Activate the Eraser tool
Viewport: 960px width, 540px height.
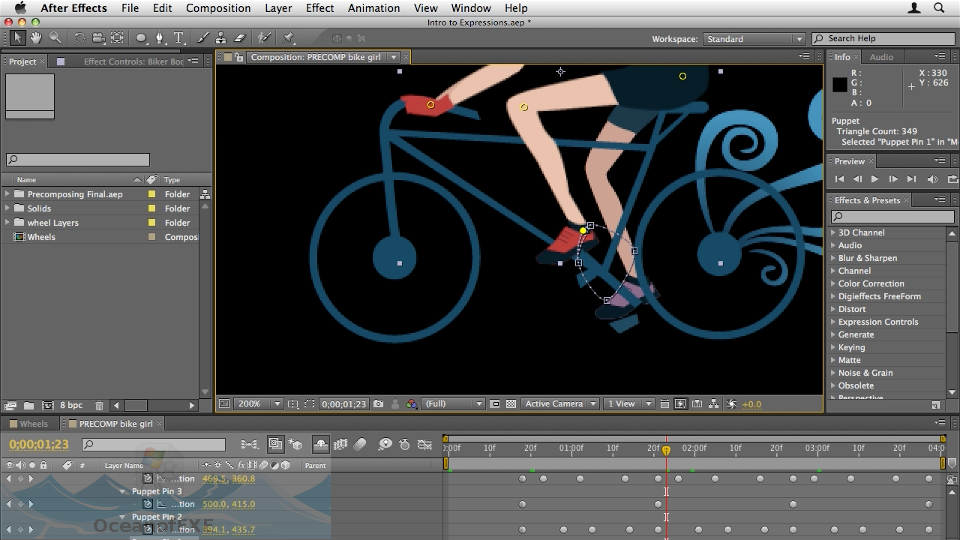[239, 38]
